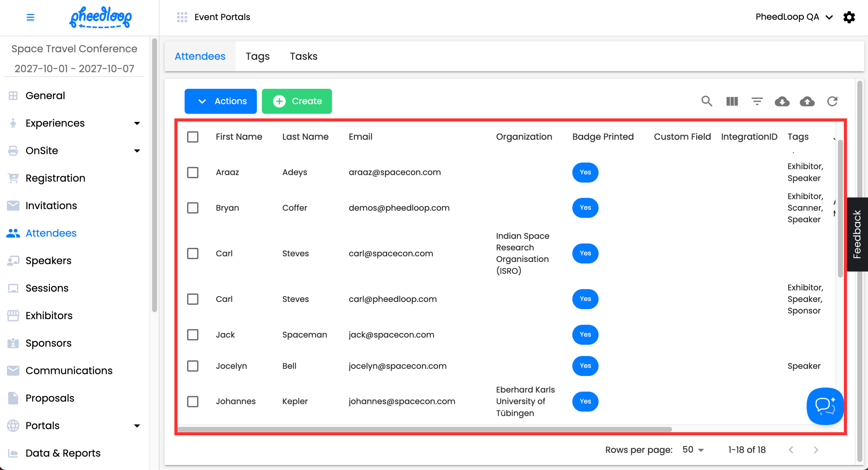Toggle the hamburger menu icon
Viewport: 868px width, 470px height.
30,17
